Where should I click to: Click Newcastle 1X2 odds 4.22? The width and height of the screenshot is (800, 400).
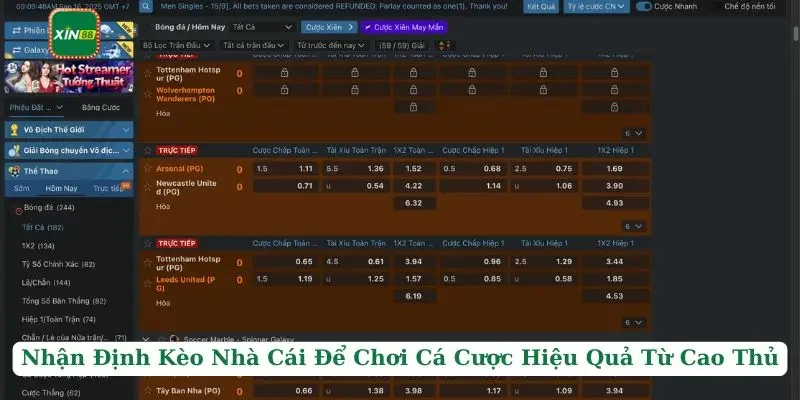coord(414,186)
